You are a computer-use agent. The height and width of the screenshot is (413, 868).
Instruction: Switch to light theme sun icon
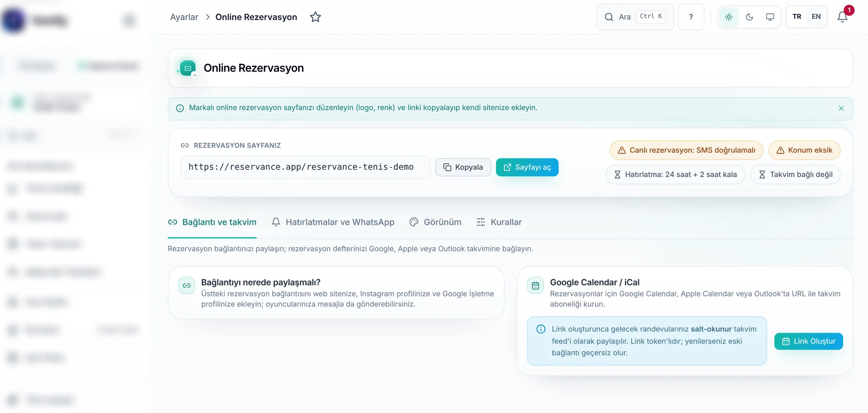click(x=728, y=17)
